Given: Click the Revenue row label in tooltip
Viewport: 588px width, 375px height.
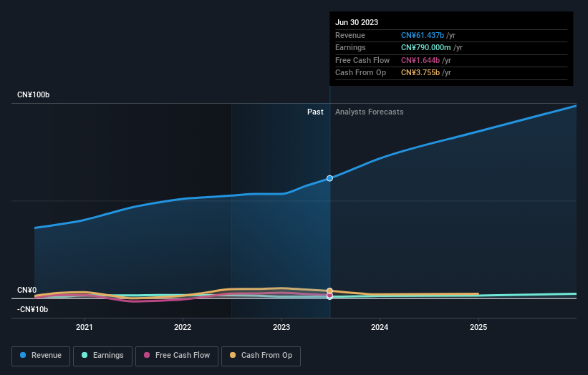Looking at the screenshot, I should click(350, 35).
